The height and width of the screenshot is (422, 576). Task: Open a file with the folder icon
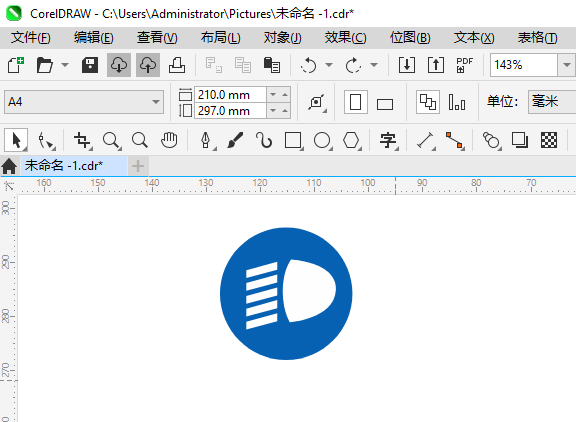(45, 65)
